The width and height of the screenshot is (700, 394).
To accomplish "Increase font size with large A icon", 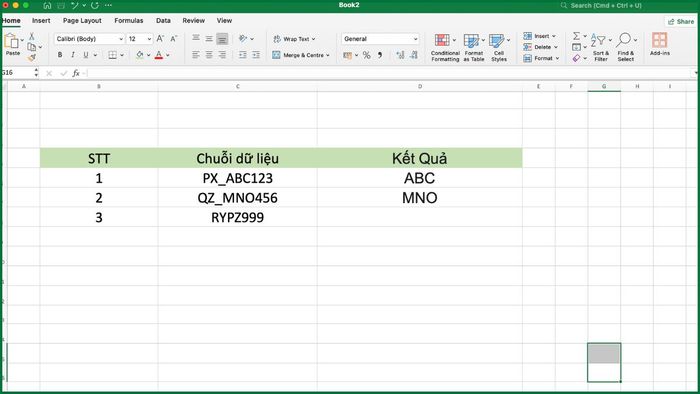I will [160, 39].
